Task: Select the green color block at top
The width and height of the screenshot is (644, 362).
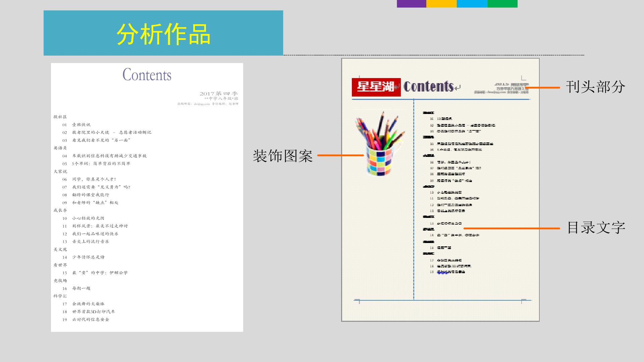Action: (x=502, y=4)
